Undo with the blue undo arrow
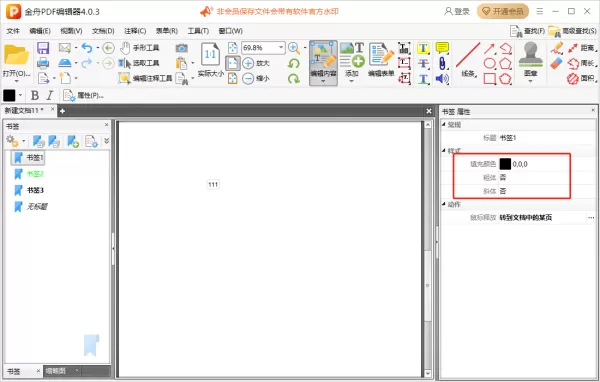The image size is (600, 382). [x=87, y=48]
